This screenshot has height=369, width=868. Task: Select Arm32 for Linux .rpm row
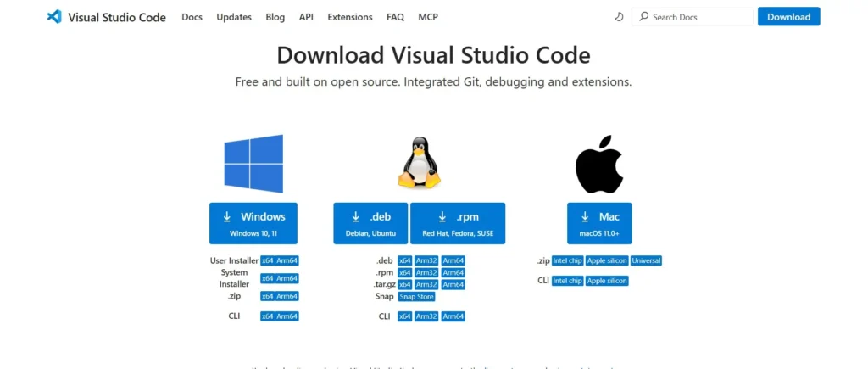(427, 272)
